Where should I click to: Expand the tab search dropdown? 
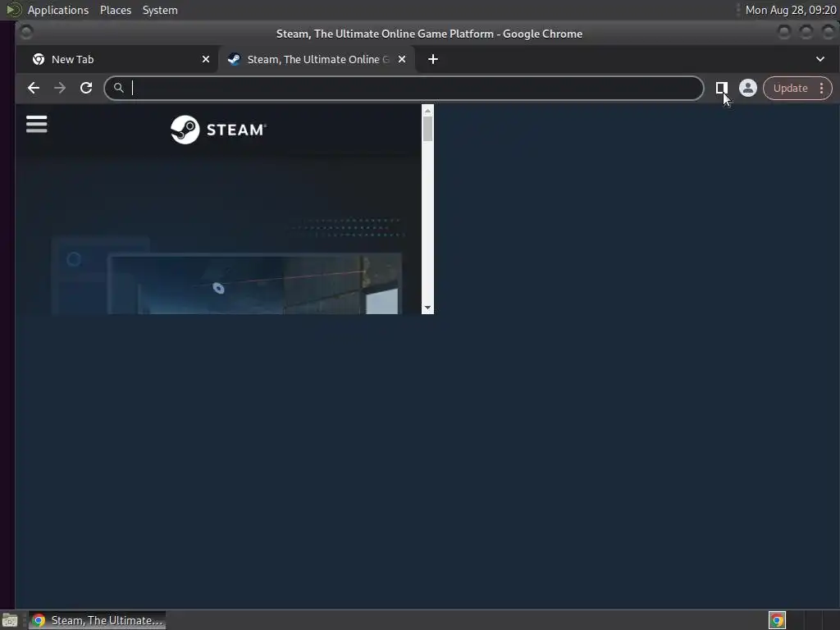[x=819, y=59]
